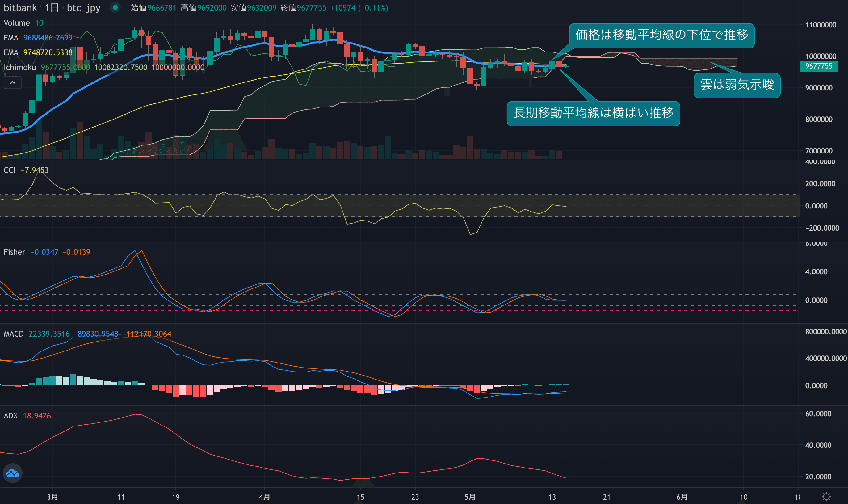This screenshot has width=848, height=504.
Task: Select the 価格は移動平均線の下位で推移 callout
Action: pyautogui.click(x=661, y=35)
